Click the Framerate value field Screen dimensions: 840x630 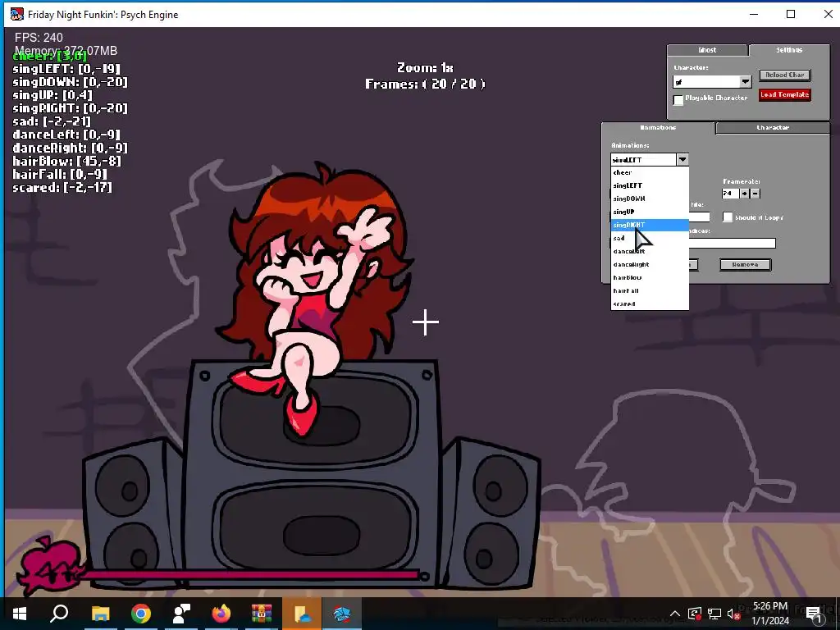coord(730,194)
